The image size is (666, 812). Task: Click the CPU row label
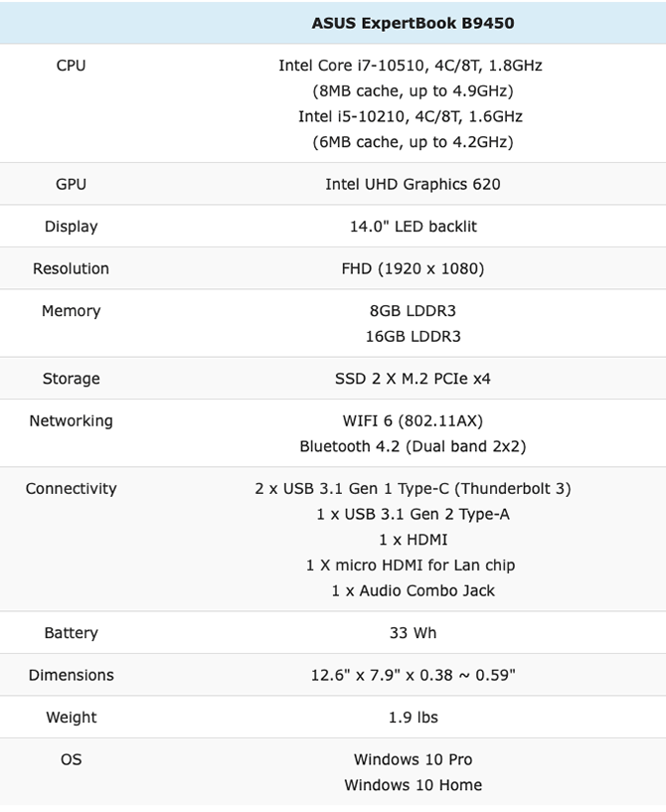click(71, 66)
